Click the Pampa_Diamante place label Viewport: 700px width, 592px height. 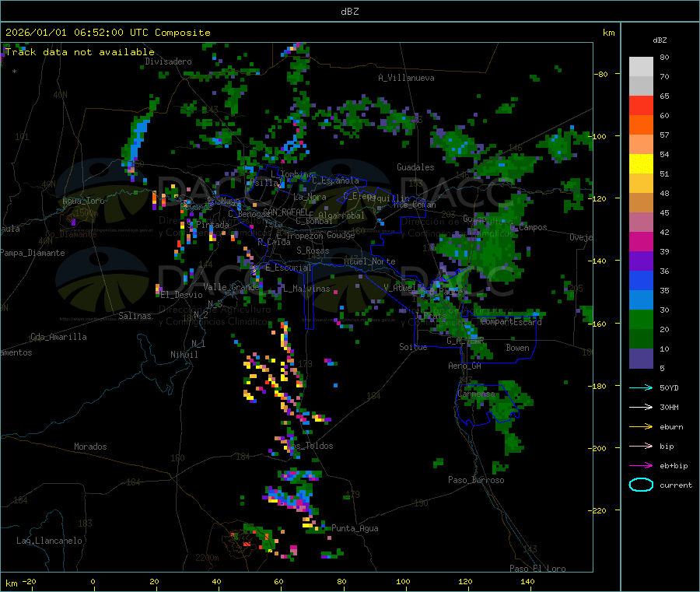coord(33,253)
